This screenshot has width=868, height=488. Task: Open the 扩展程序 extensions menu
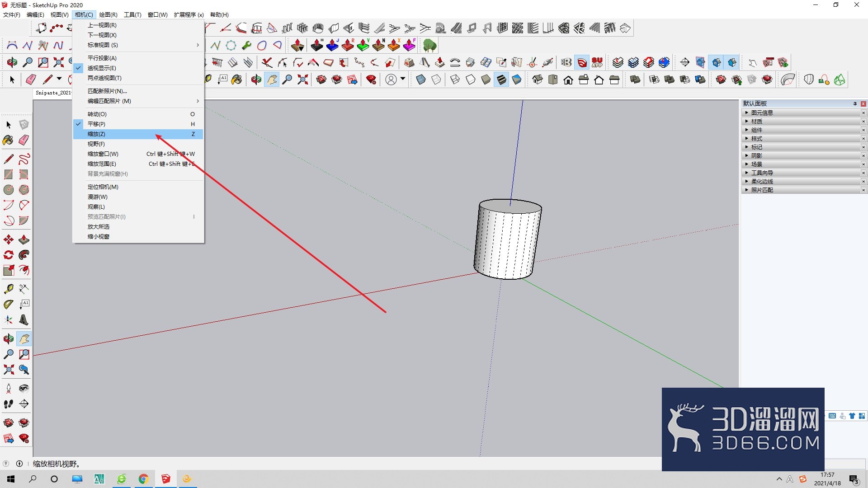(189, 14)
